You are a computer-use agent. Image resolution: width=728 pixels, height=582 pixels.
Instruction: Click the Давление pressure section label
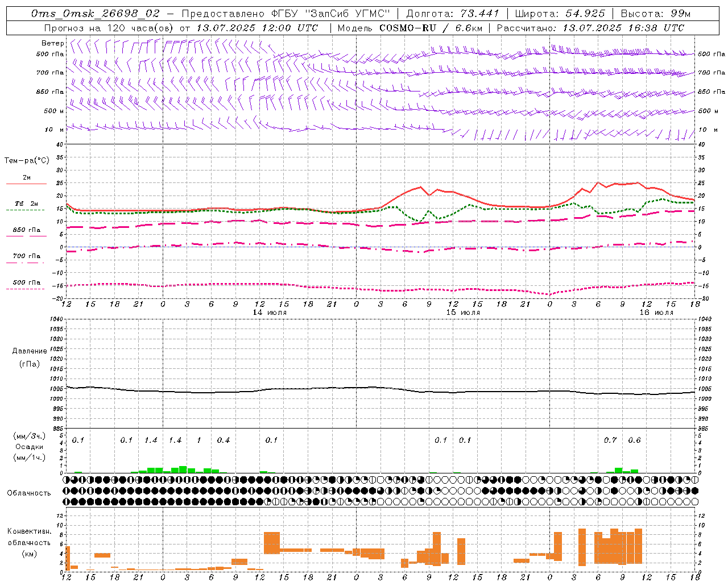pyautogui.click(x=30, y=351)
